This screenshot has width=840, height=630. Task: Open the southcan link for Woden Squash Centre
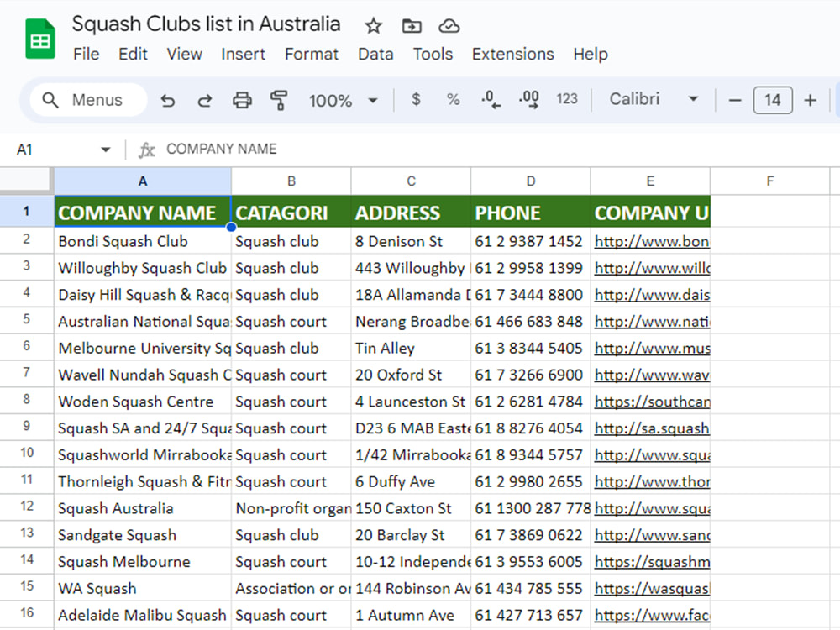[652, 402]
